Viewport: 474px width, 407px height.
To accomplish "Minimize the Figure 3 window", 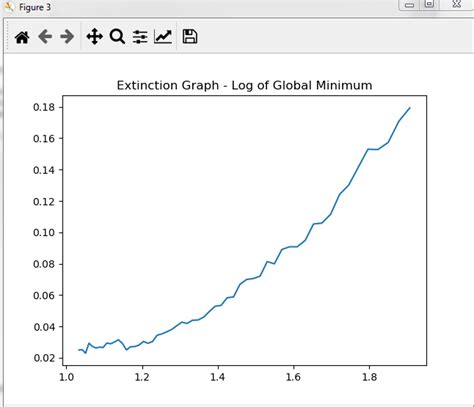I will (409, 5).
